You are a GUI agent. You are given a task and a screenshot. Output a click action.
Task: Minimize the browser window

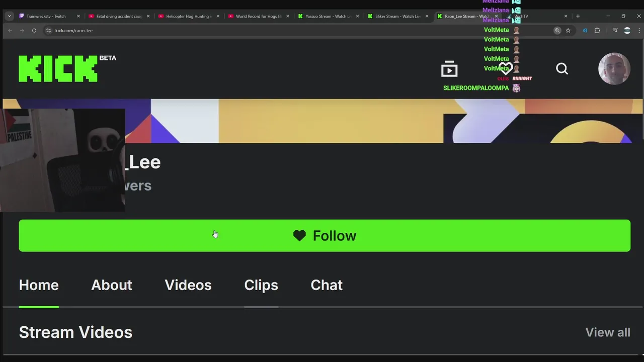(x=608, y=16)
